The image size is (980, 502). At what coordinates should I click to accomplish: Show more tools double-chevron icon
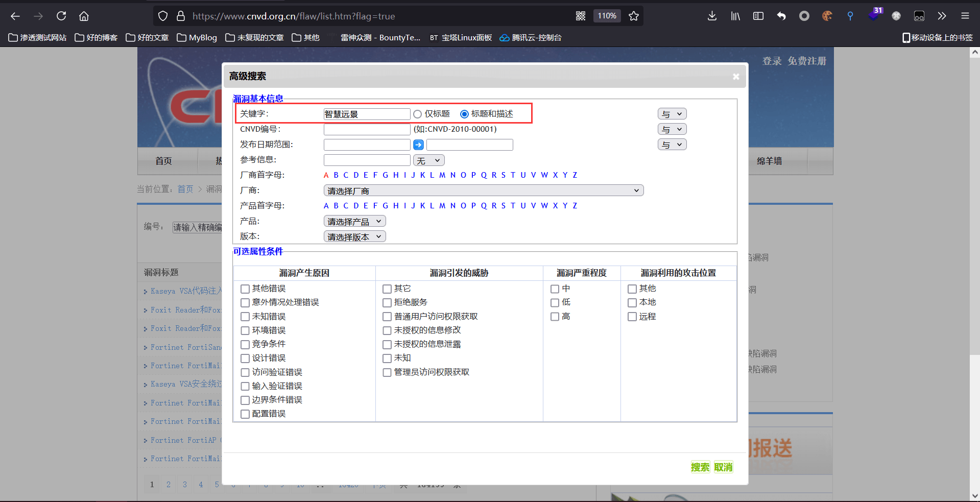tap(942, 16)
